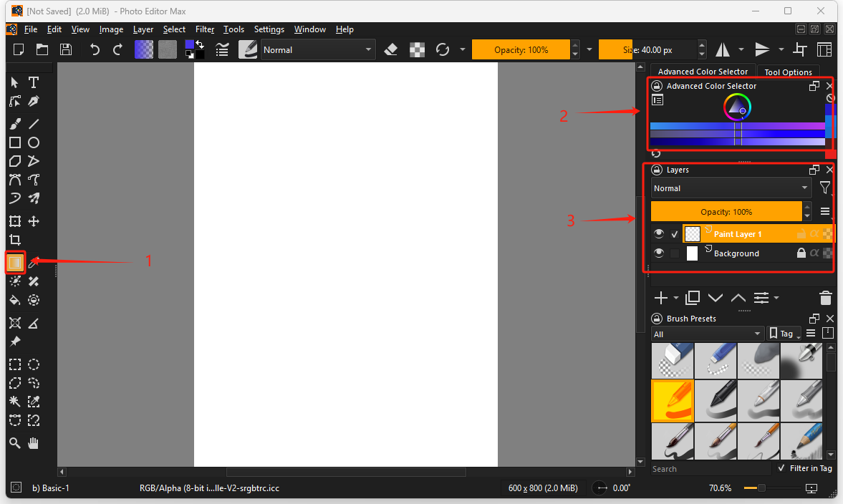The width and height of the screenshot is (843, 504).
Task: Select the Gradient tool in toolbox
Action: click(15, 263)
